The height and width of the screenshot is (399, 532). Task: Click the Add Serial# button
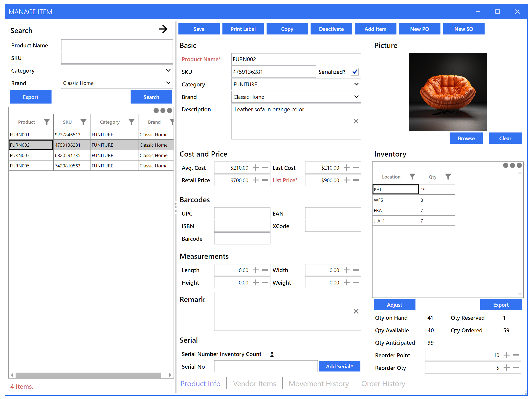click(x=339, y=366)
